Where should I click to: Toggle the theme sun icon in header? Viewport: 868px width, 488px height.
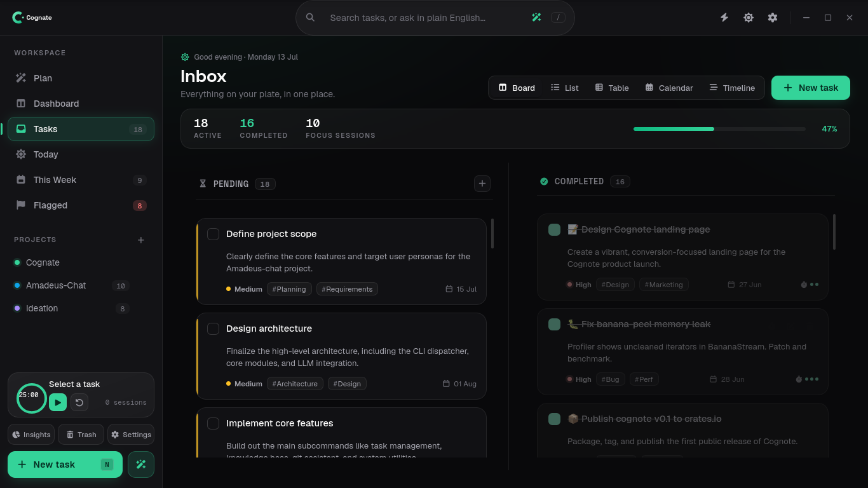coord(749,18)
